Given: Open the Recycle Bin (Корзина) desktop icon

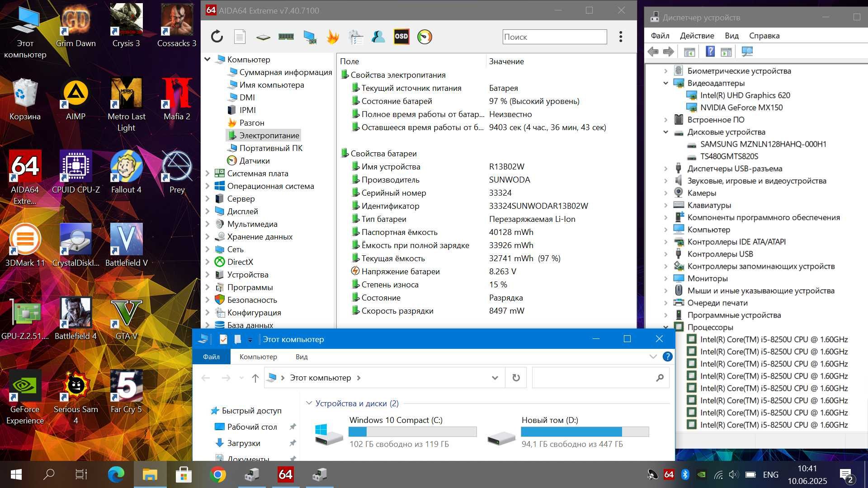Looking at the screenshot, I should point(25,99).
